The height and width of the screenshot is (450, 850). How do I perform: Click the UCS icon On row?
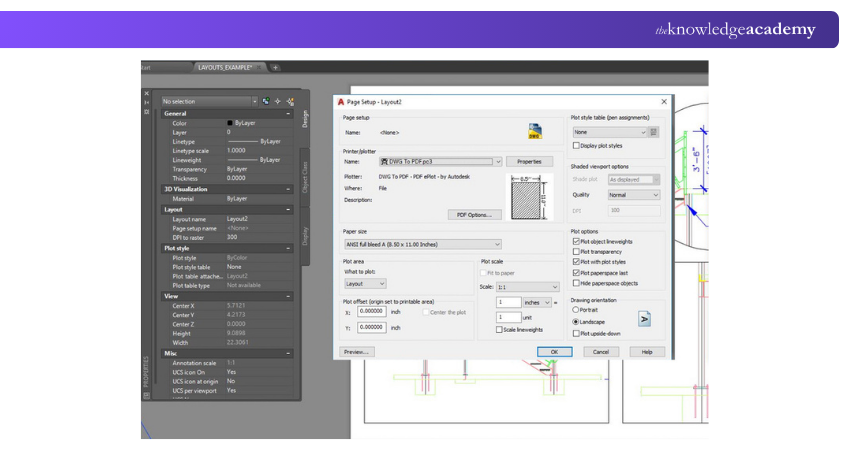(227, 372)
